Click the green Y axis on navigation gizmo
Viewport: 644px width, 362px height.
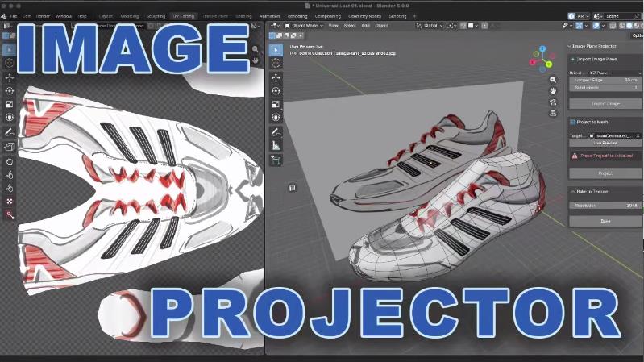[549, 64]
